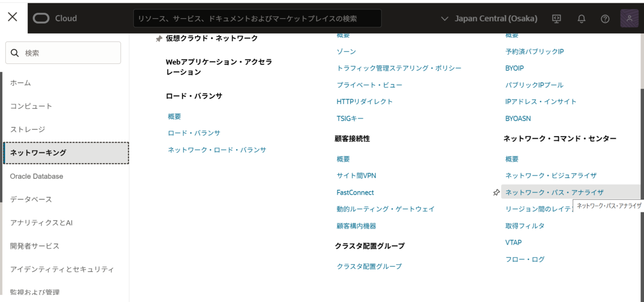Click the 顧客接続性 section heading
The height and width of the screenshot is (302, 644).
[352, 138]
